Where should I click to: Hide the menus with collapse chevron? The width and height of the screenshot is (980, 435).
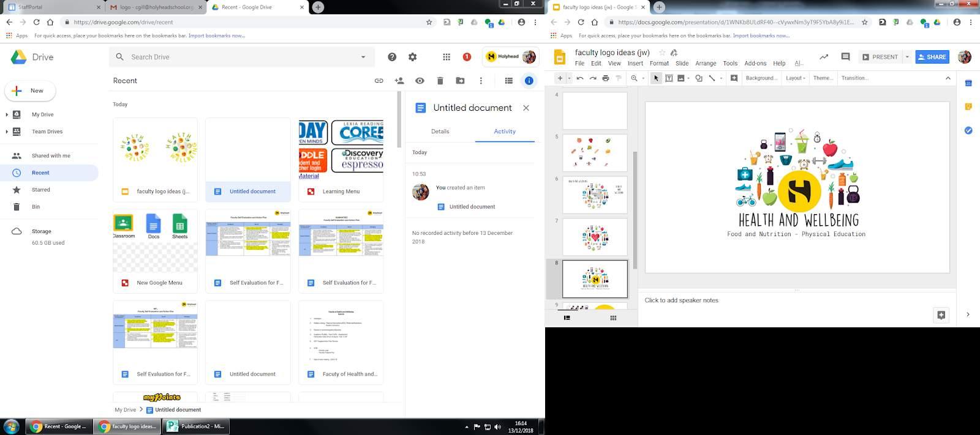(948, 78)
